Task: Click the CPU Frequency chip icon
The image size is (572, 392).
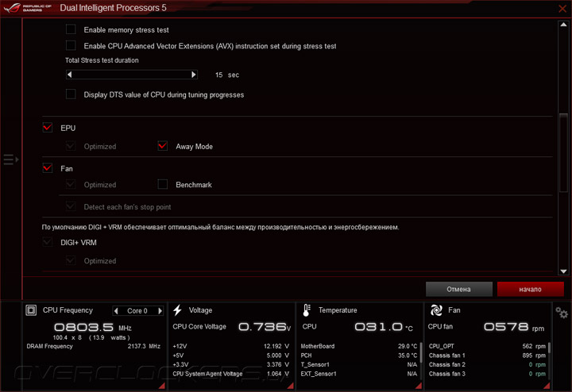Action: (31, 310)
